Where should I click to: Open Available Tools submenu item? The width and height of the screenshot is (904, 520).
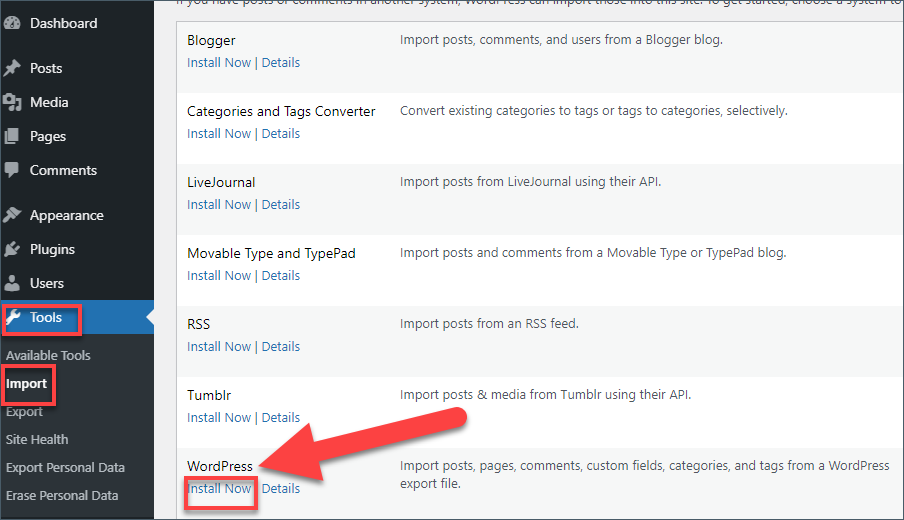(x=48, y=355)
